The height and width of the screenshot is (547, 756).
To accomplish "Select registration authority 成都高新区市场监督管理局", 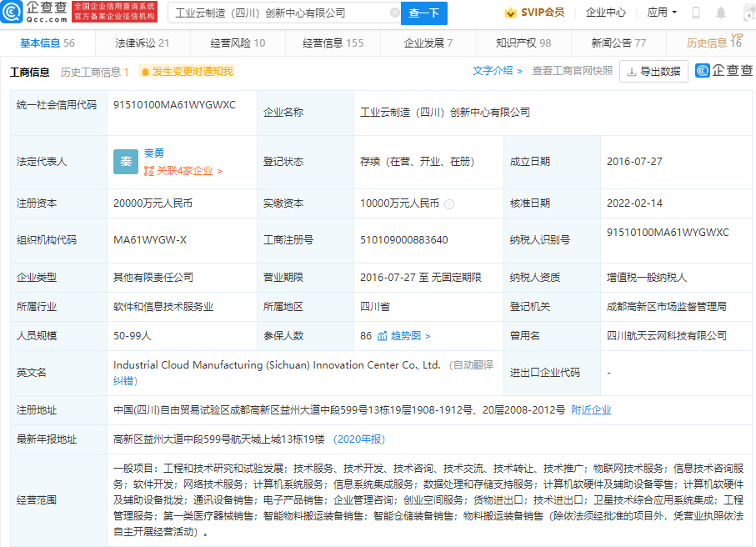I will click(667, 307).
